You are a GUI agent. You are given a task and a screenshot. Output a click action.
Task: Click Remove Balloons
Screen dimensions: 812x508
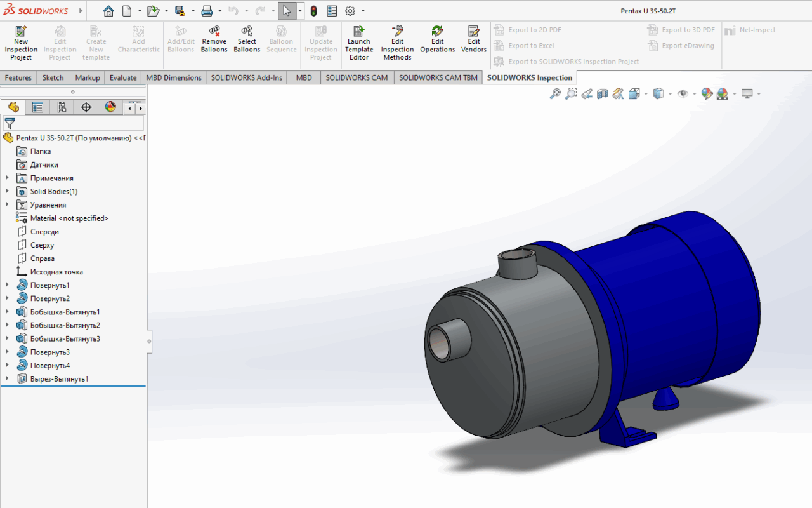point(214,40)
